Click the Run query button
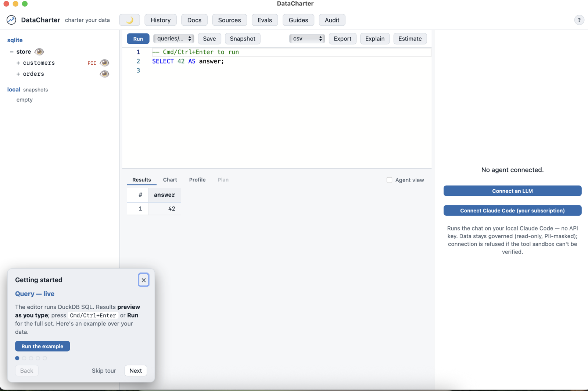 click(x=138, y=39)
